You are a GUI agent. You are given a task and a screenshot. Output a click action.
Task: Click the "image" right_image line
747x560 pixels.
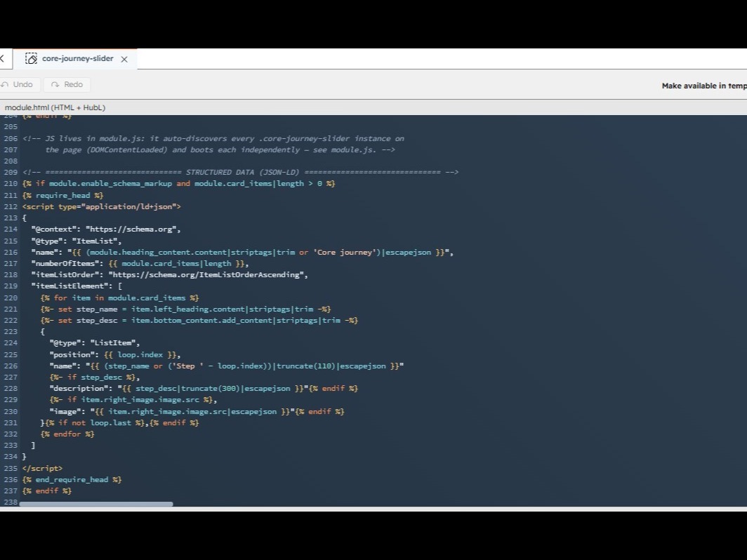[197, 411]
